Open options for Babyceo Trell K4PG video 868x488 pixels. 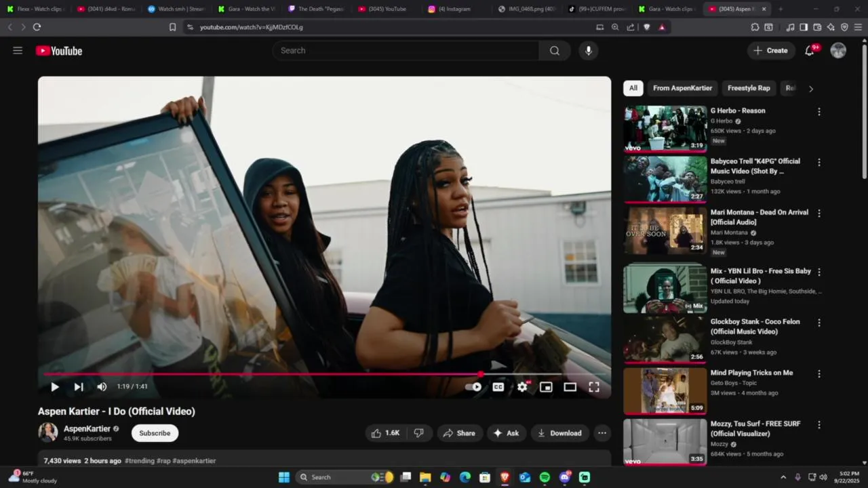click(818, 163)
